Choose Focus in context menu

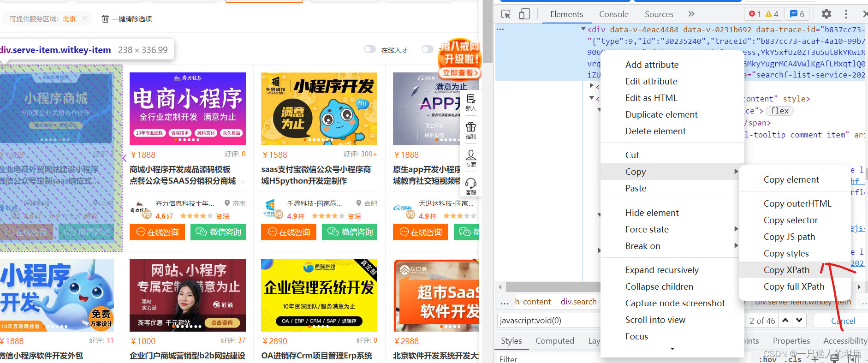click(x=672, y=336)
